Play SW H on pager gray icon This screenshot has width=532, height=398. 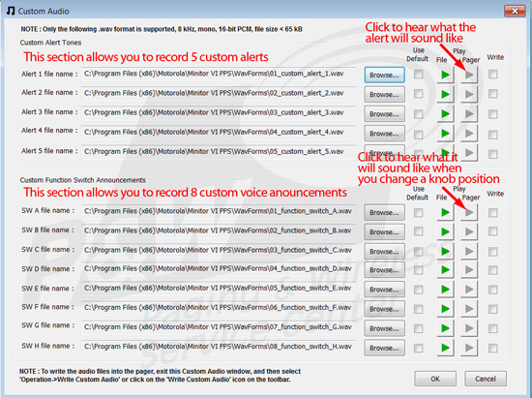click(469, 348)
